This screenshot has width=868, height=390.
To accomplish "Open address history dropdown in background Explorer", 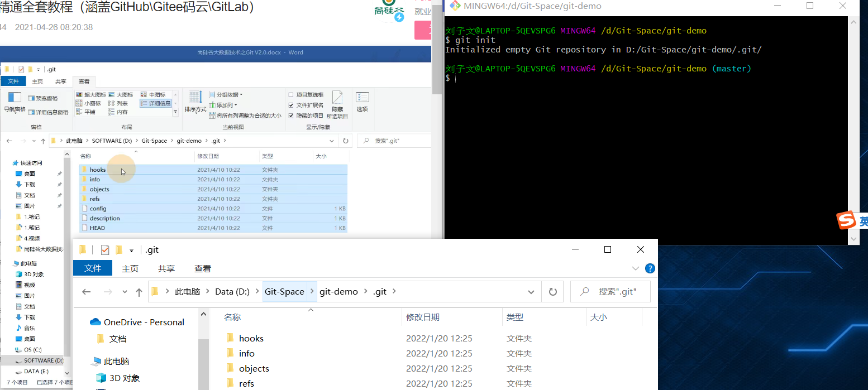I will [x=332, y=141].
